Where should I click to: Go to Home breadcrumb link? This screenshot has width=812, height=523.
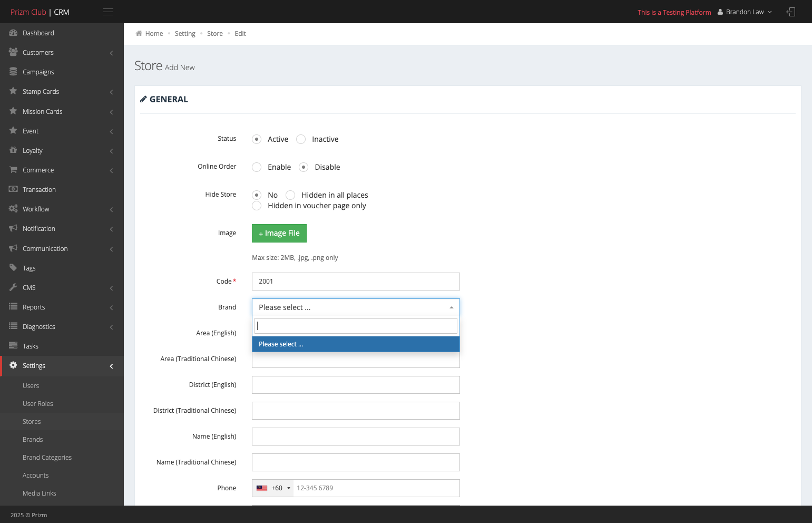pos(154,34)
